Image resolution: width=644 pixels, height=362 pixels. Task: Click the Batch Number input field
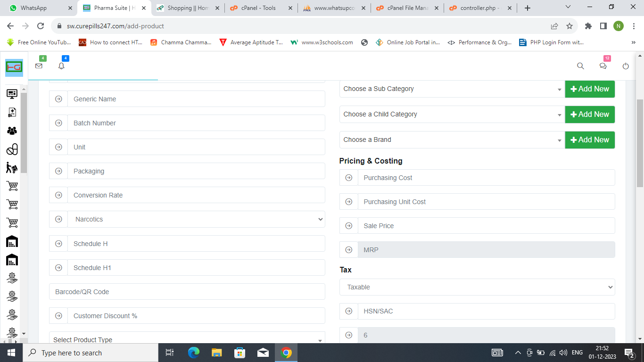[196, 123]
